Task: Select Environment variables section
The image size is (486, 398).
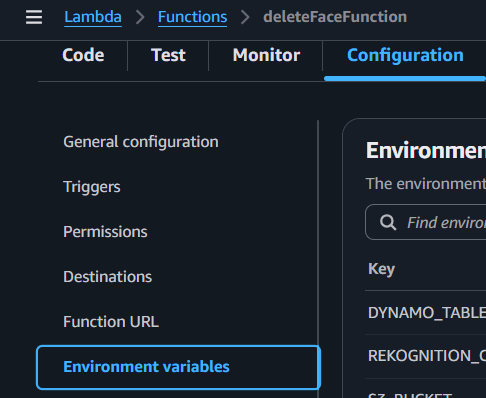Action: pos(178,367)
